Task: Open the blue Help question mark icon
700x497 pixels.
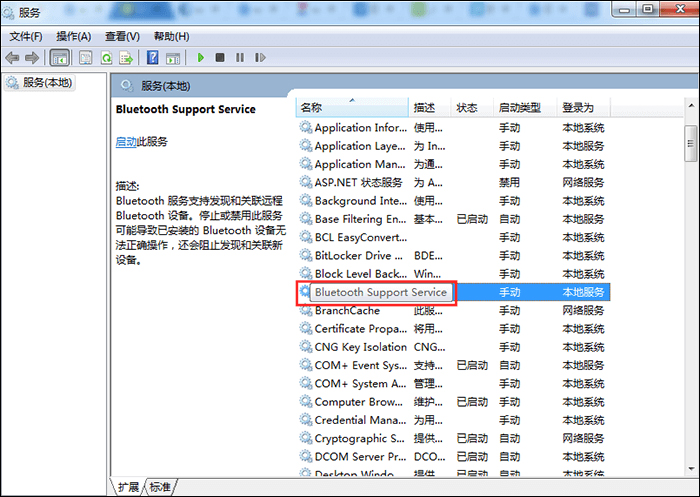Action: [153, 58]
